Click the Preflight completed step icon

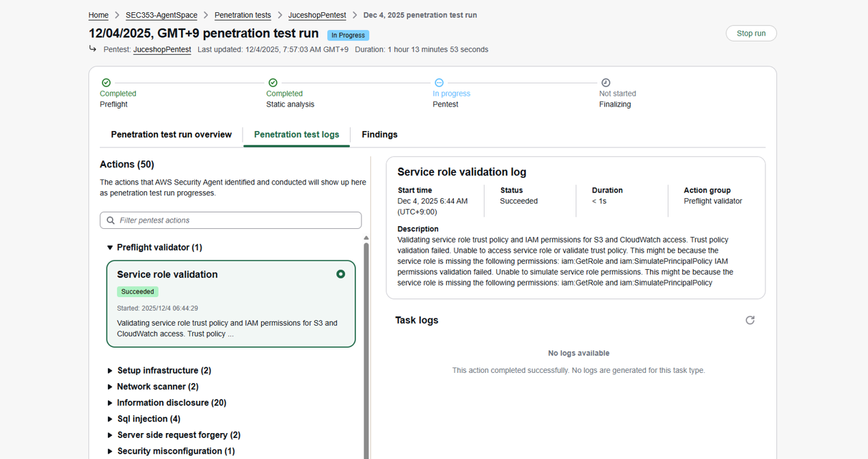coord(106,83)
